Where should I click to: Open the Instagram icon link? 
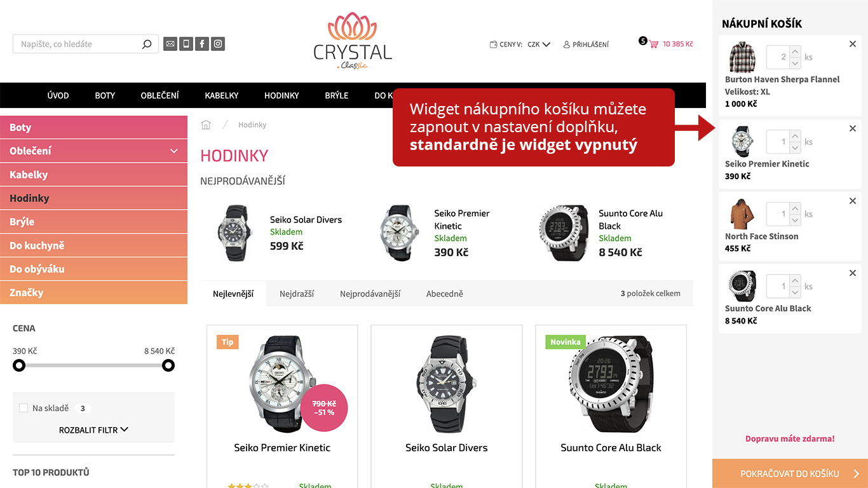coord(218,44)
